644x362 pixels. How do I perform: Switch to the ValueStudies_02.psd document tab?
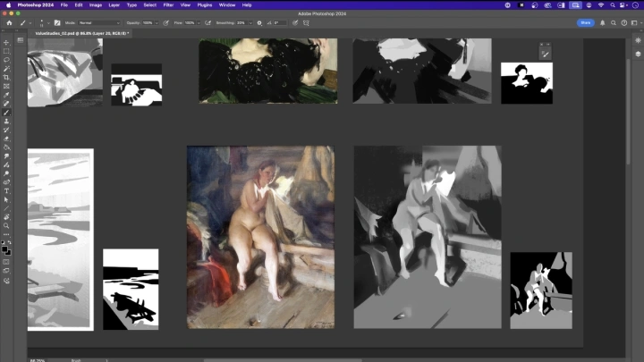(x=80, y=33)
